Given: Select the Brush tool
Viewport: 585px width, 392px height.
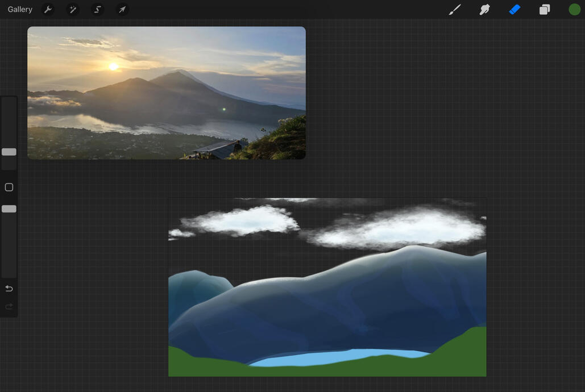Looking at the screenshot, I should (455, 10).
